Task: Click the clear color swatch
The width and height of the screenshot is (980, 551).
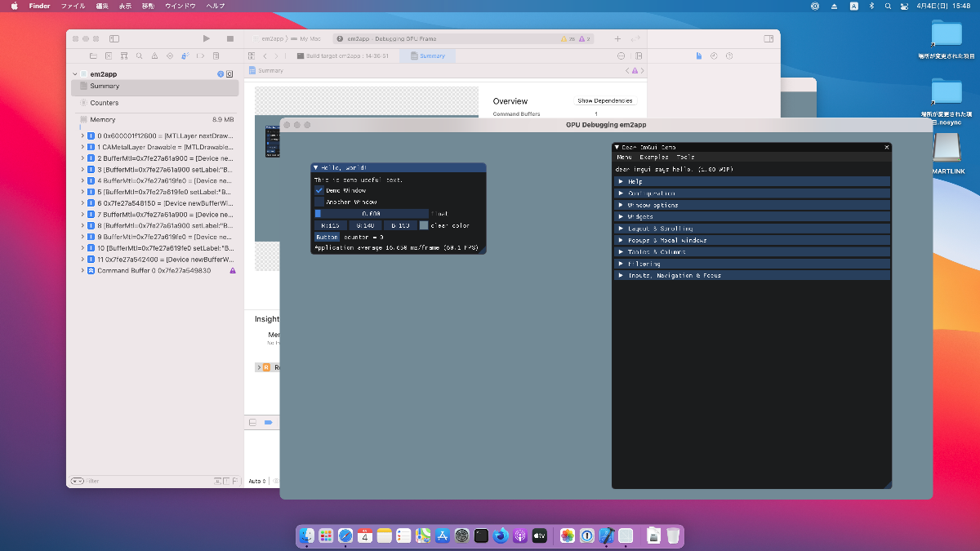Action: tap(424, 225)
